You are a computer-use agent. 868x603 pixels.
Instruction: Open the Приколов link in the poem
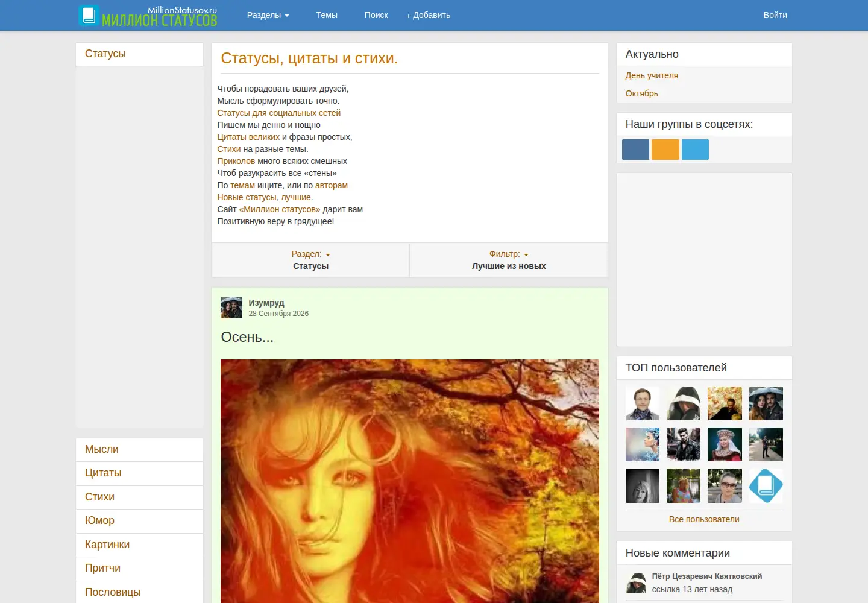tap(236, 161)
